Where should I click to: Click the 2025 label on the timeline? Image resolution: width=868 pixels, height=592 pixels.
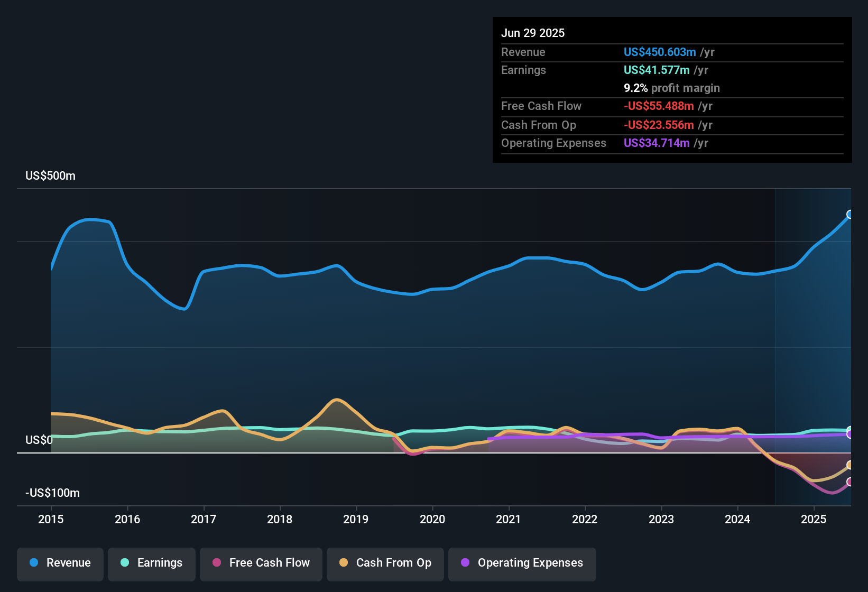tap(814, 519)
